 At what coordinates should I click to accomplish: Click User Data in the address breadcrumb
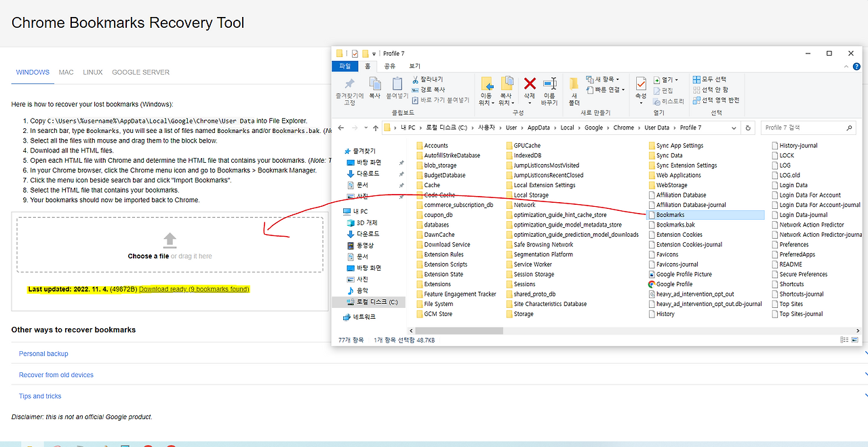point(656,128)
